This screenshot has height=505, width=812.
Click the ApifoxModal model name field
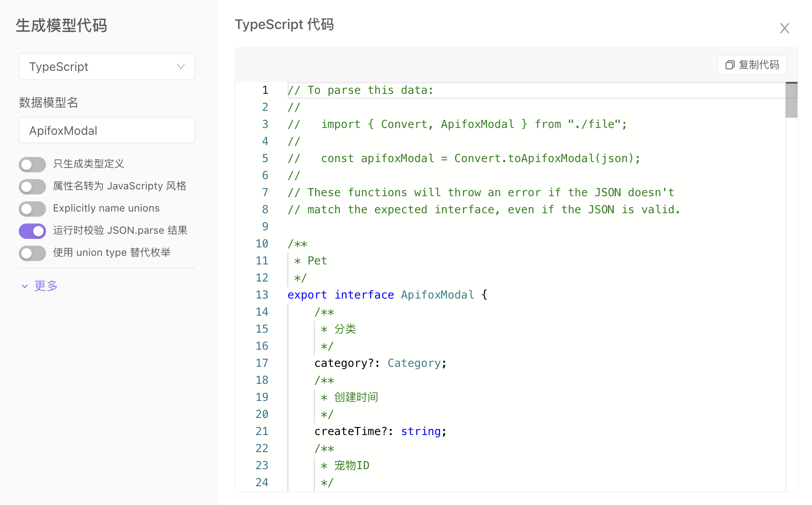tap(107, 131)
